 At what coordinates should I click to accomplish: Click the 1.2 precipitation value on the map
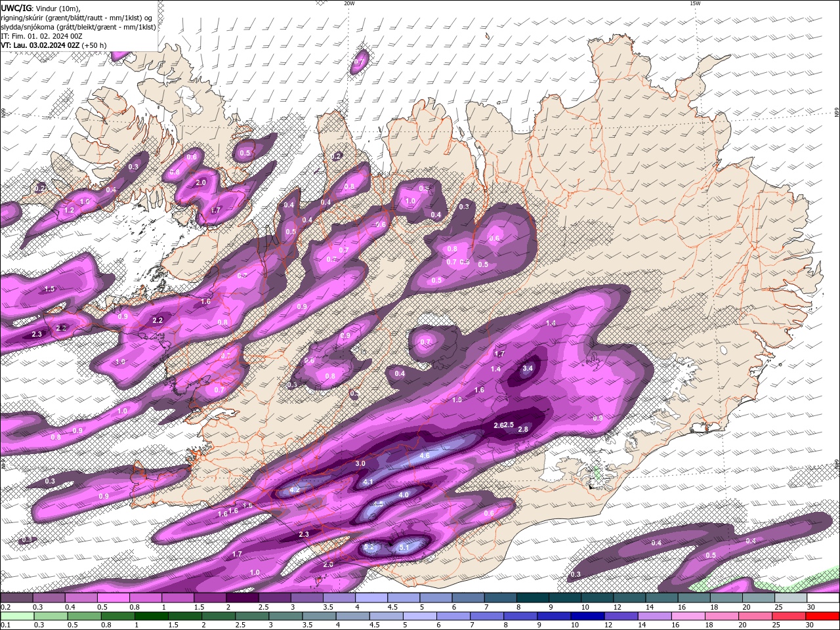70,211
